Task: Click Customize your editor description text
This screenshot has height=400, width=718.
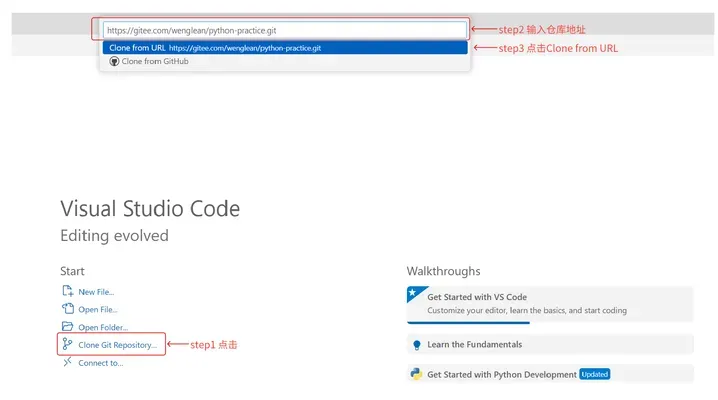Action: click(x=527, y=310)
